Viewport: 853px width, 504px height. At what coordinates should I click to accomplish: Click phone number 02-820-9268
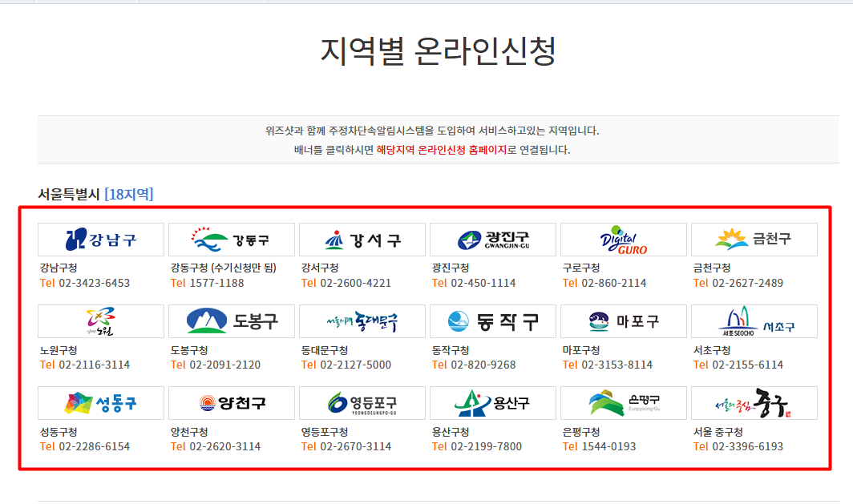pos(483,365)
